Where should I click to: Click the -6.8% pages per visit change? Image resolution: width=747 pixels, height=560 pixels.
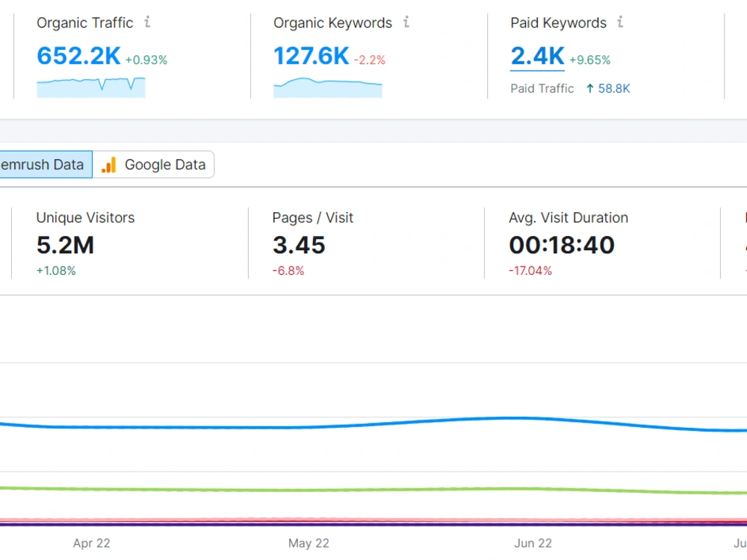[288, 270]
